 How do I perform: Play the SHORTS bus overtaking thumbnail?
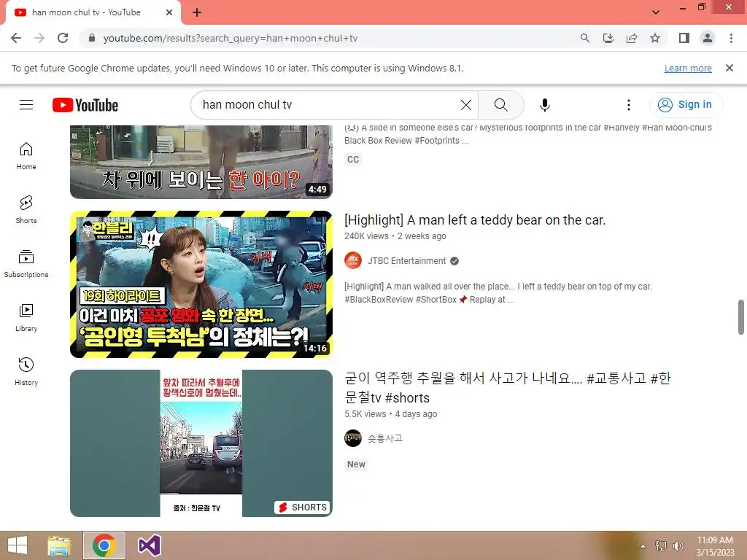click(201, 443)
